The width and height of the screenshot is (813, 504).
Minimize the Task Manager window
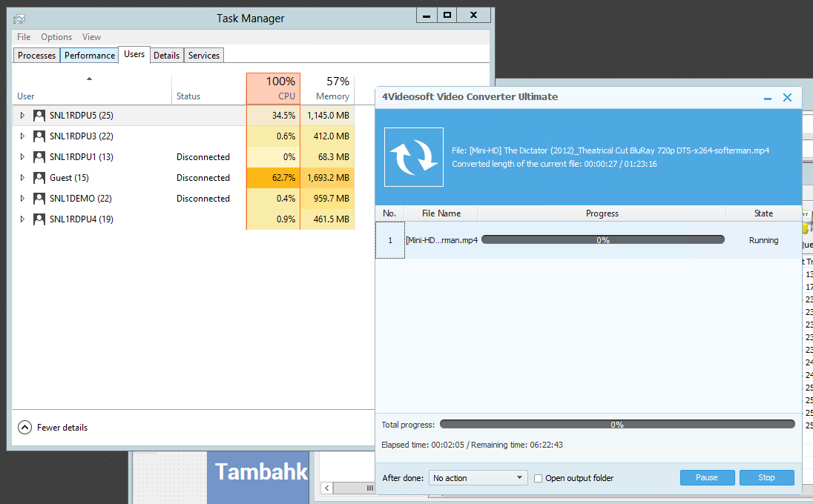(427, 15)
